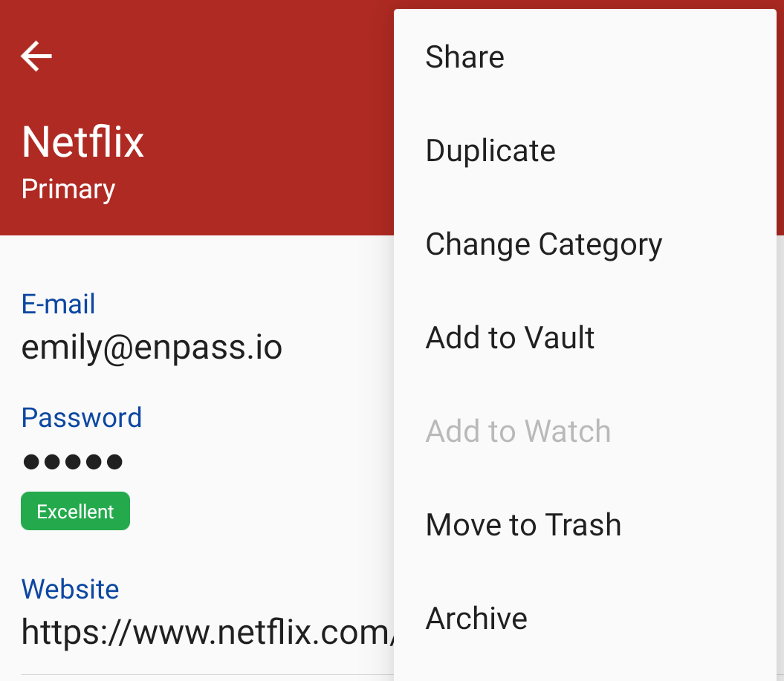Tap the Primary vault label
Image resolution: width=784 pixels, height=681 pixels.
(x=68, y=190)
